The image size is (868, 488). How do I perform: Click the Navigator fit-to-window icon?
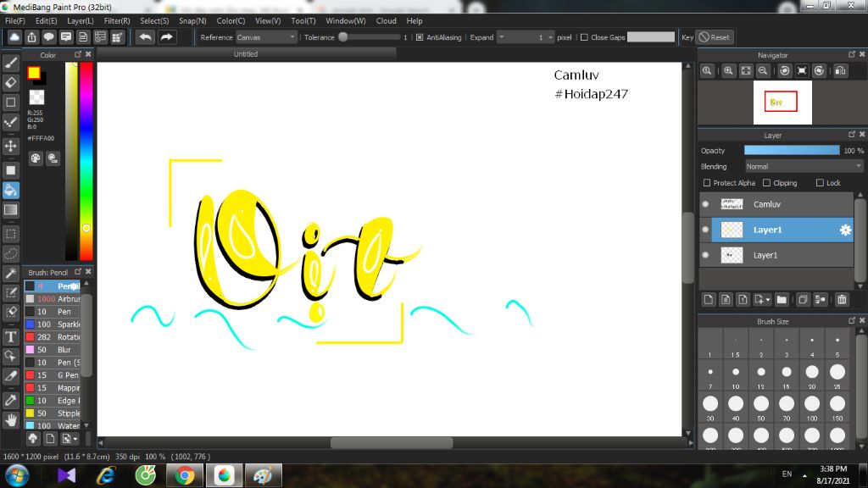tap(746, 71)
